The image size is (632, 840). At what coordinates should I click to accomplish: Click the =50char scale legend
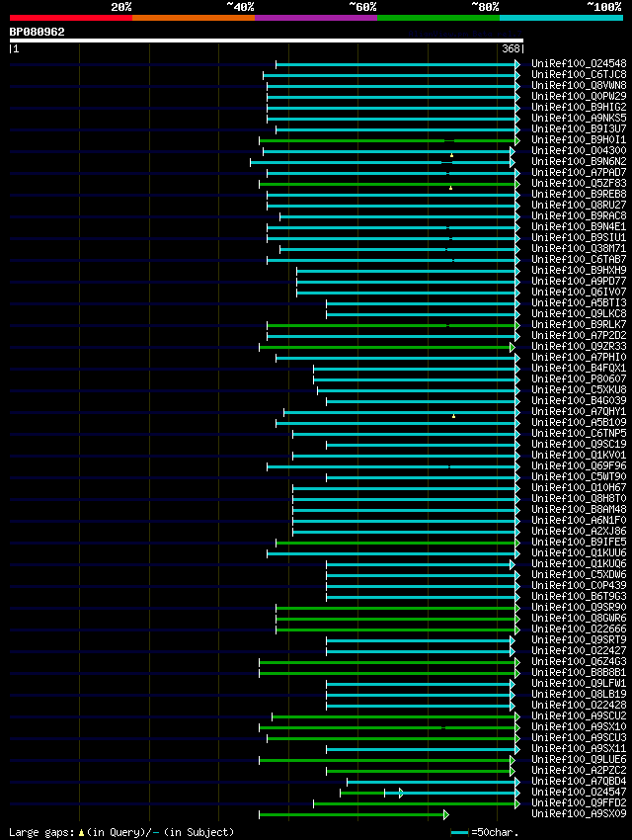click(x=485, y=832)
